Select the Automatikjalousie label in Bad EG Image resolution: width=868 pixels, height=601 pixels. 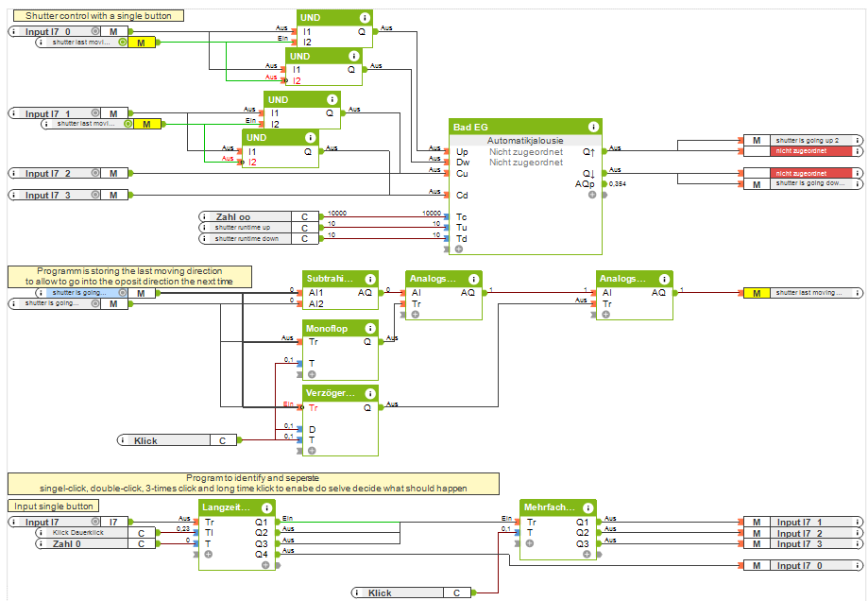pos(524,140)
